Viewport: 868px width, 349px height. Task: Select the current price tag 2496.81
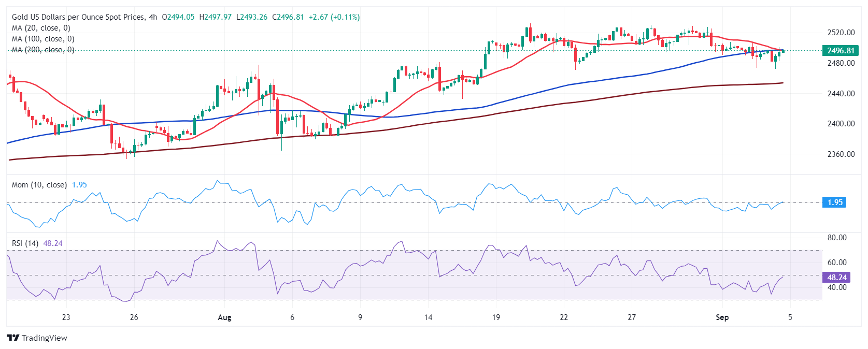[x=840, y=51]
